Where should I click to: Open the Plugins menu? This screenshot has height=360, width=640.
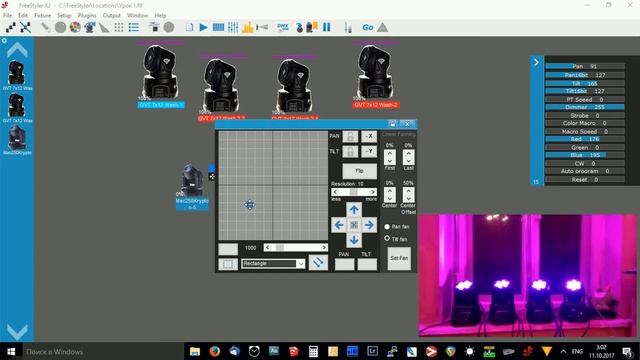87,15
